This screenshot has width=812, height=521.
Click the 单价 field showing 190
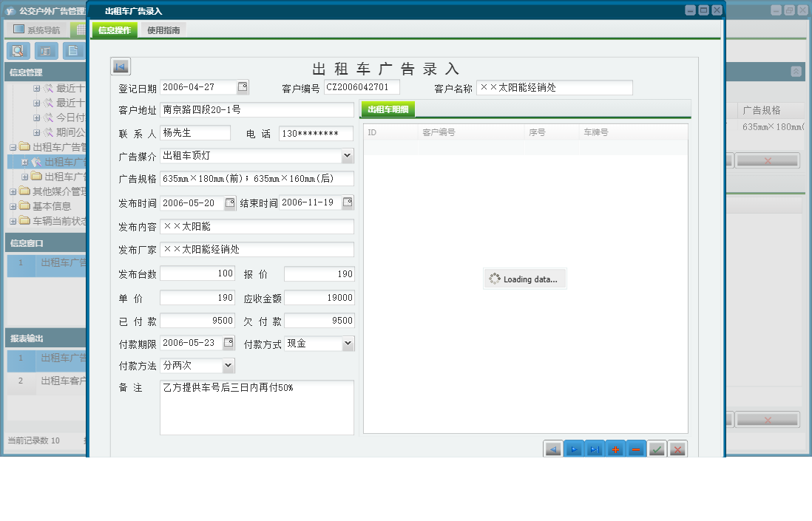pos(197,298)
